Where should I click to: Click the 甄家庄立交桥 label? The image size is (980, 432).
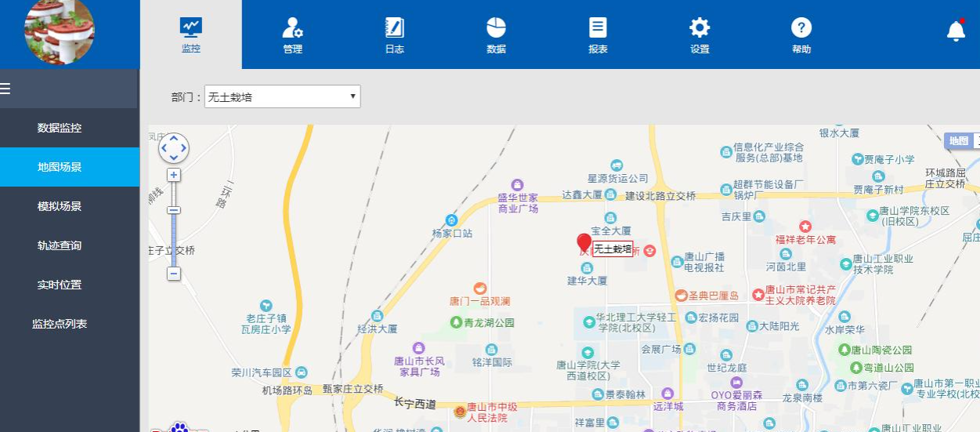coord(353,388)
